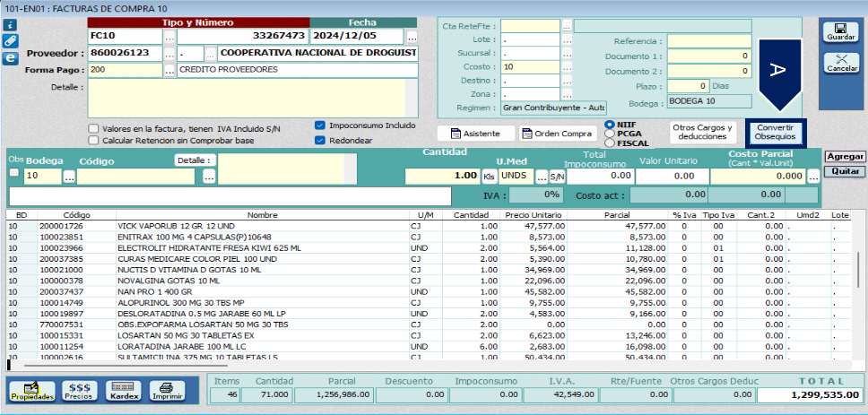Open date picker next to Fecha field

point(412,37)
